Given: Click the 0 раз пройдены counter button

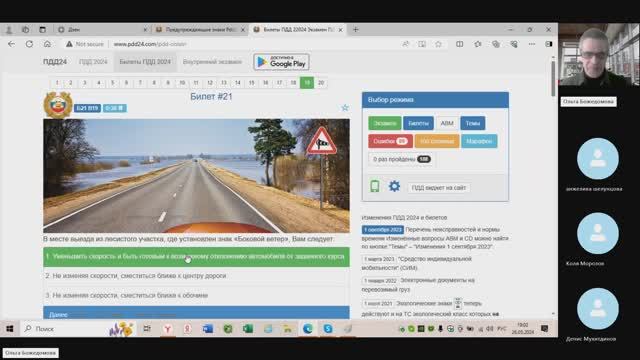Looking at the screenshot, I should click(x=401, y=159).
